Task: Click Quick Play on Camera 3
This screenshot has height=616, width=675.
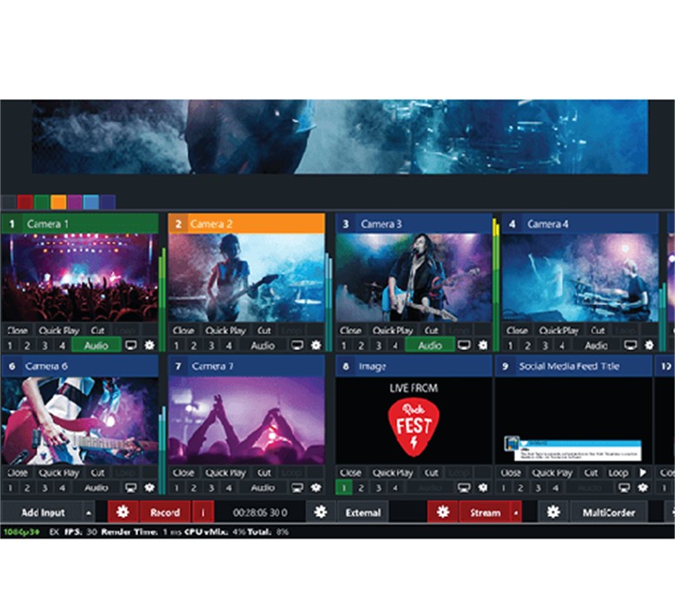Action: pyautogui.click(x=393, y=331)
